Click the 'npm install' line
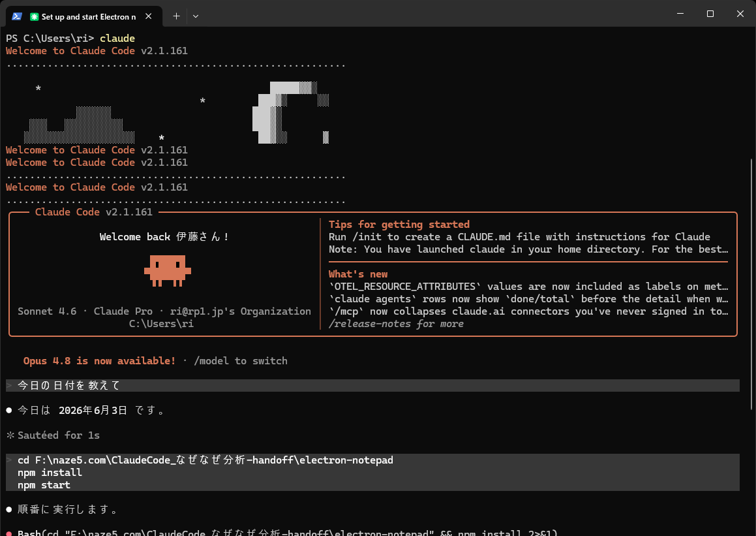 50,472
